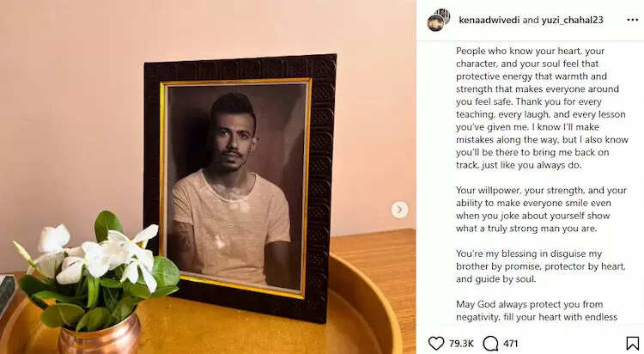Select caption paragraph starting "Your willpower, your strength"
Image resolution: width=644 pixels, height=354 pixels.
click(541, 210)
